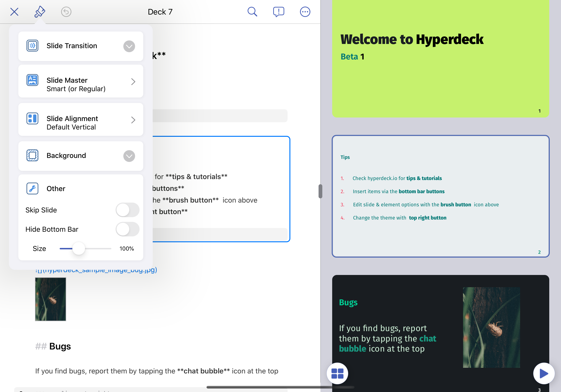The image size is (561, 392).
Task: Open the feedback chat bubble icon
Action: pyautogui.click(x=279, y=12)
